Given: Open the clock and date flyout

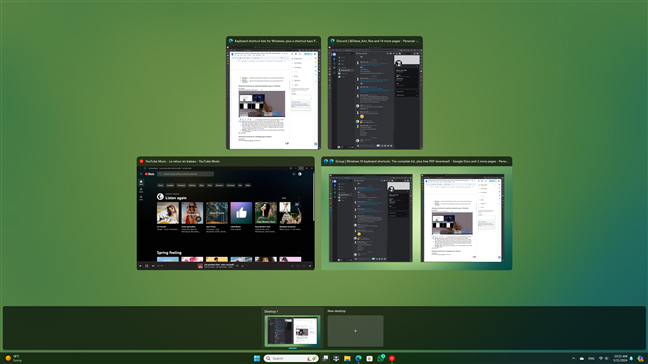Looking at the screenshot, I should tap(621, 358).
